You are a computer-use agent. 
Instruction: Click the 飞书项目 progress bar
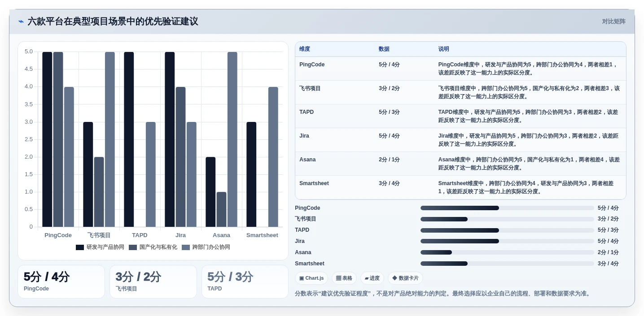coord(507,219)
